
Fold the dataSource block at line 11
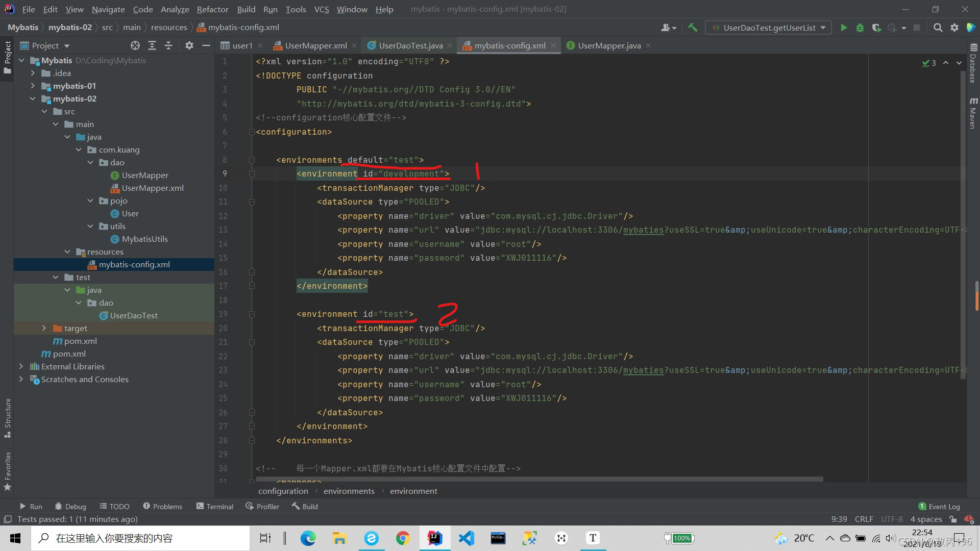coord(252,202)
